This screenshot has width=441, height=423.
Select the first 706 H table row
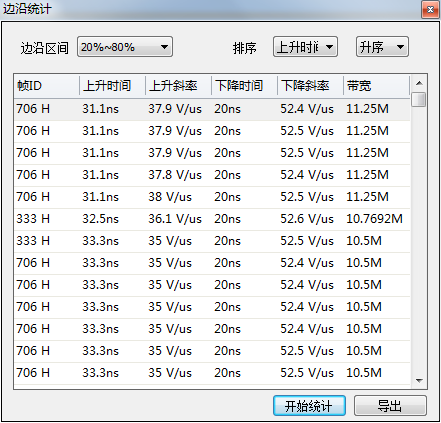212,109
